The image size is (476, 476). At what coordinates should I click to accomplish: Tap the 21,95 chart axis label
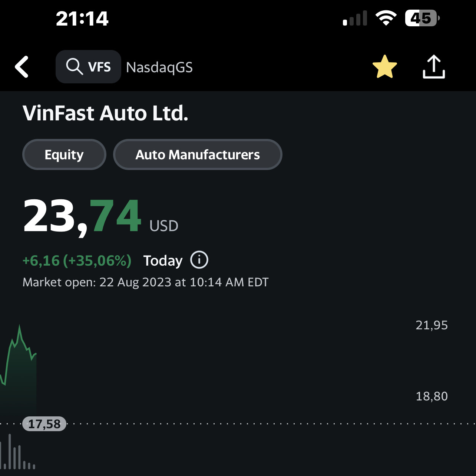click(x=432, y=325)
